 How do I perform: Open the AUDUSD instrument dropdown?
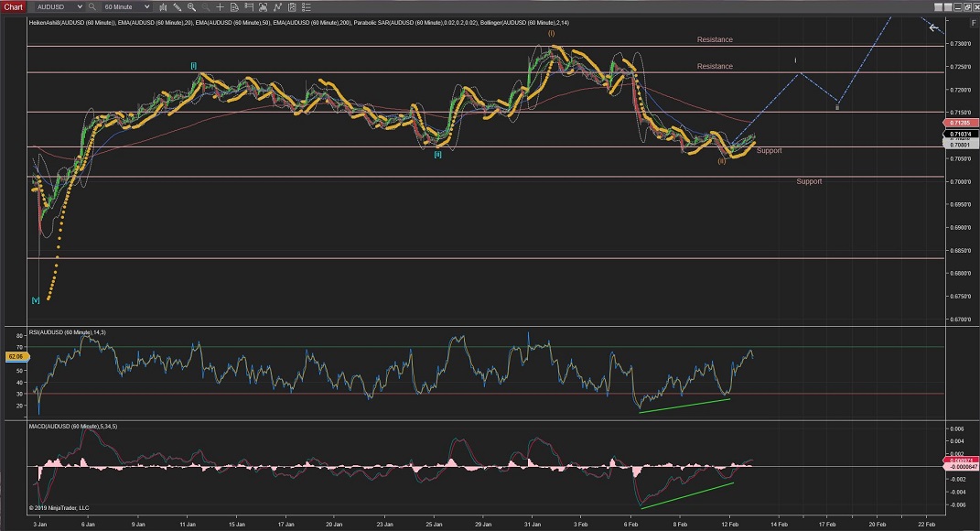[59, 7]
